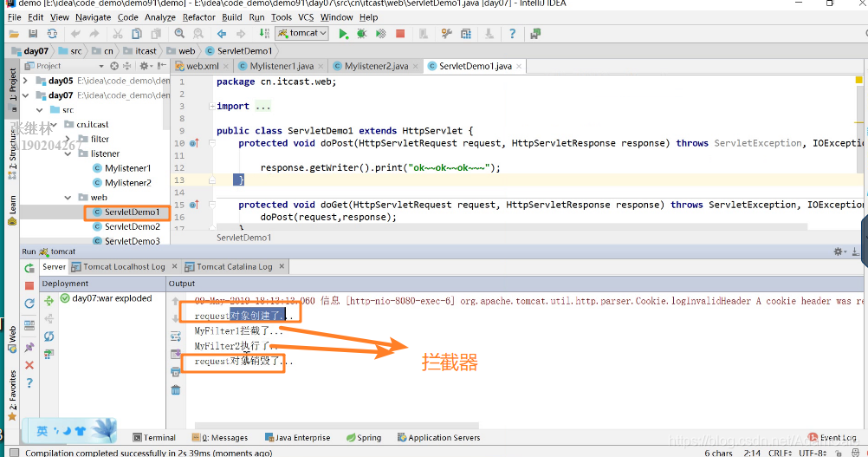Toggle Soft-Wrap icon in Output gutter
Viewport: 868px width, 457px height.
click(176, 336)
